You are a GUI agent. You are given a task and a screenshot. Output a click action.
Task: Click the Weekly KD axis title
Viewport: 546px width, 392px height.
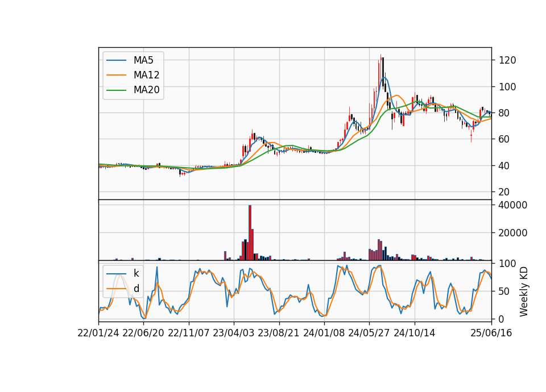[524, 291]
